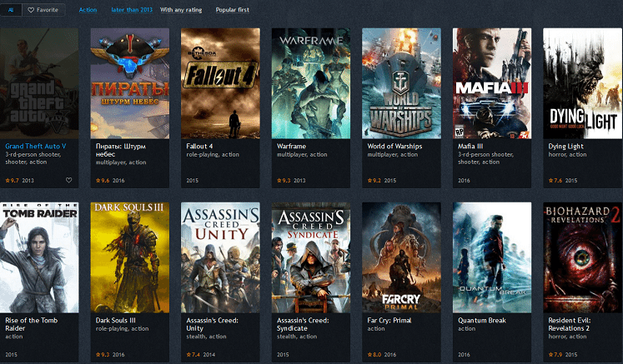This screenshot has width=623, height=364.
Task: Open the Biohazard Revelations 2 cover
Action: 582,257
